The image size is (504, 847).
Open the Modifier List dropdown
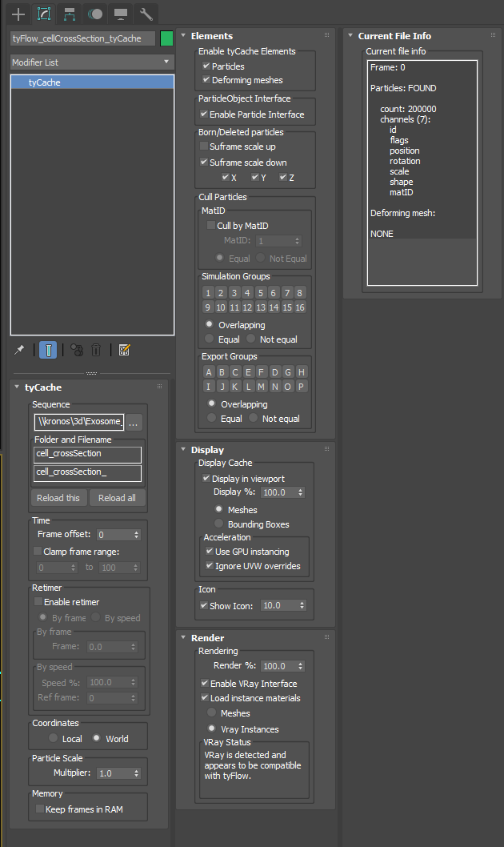(91, 62)
